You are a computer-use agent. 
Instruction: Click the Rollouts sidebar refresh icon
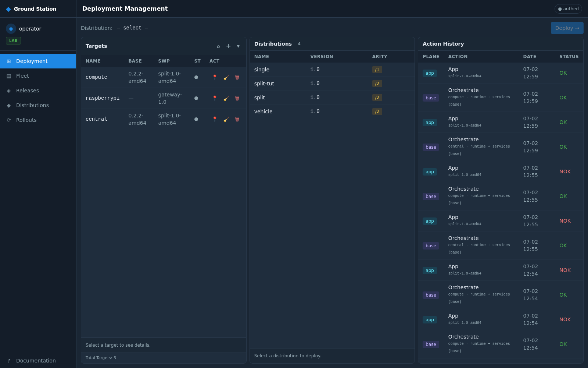pyautogui.click(x=9, y=120)
